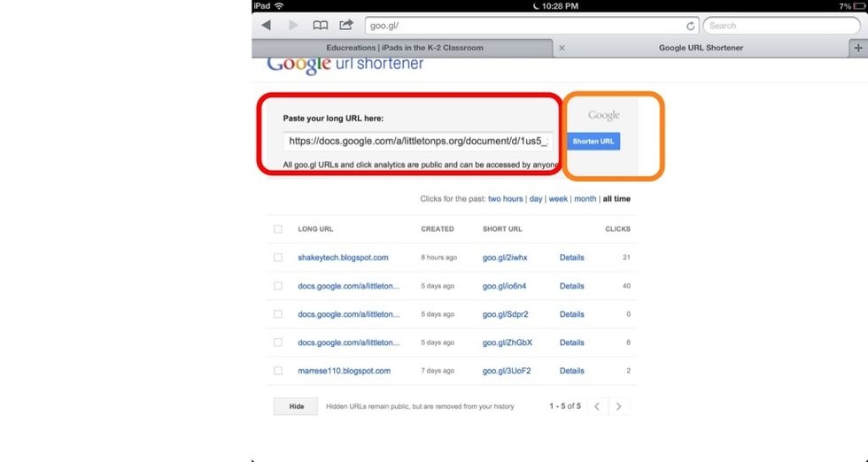Viewport: 868px width, 462px height.
Task: Tap the Safari forward arrow
Action: (293, 26)
